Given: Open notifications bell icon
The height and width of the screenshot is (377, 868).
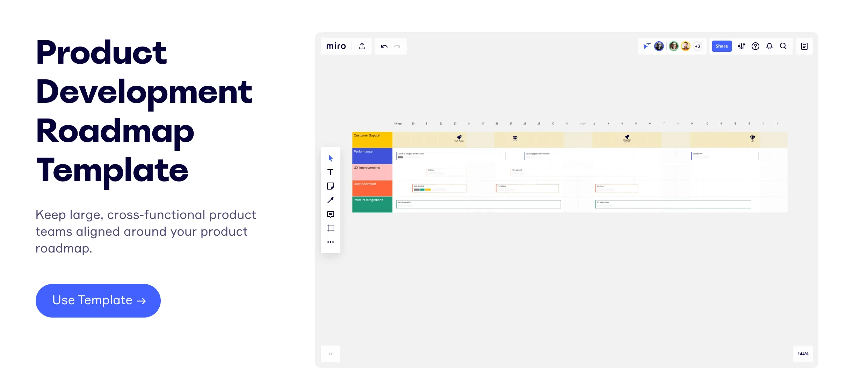Looking at the screenshot, I should [769, 46].
